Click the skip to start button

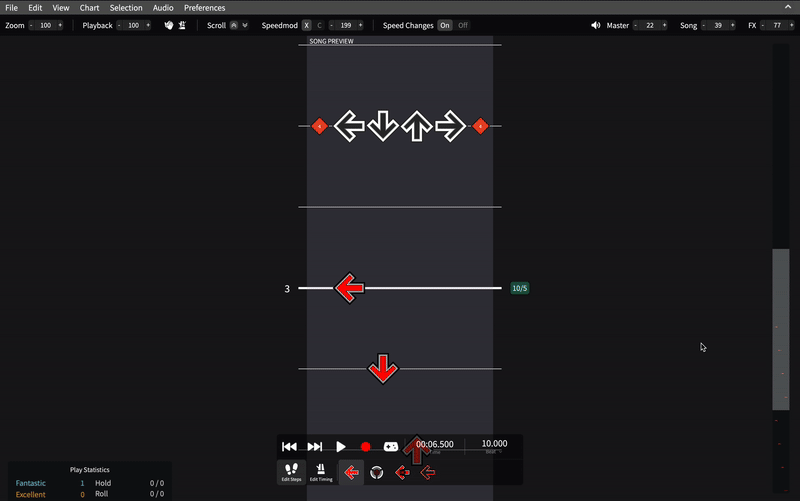click(289, 447)
